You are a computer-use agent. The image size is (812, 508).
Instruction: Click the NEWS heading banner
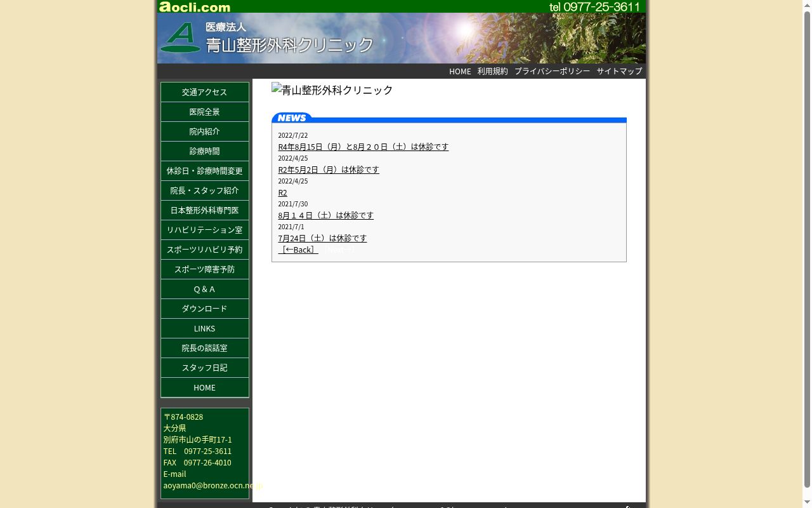tap(449, 117)
